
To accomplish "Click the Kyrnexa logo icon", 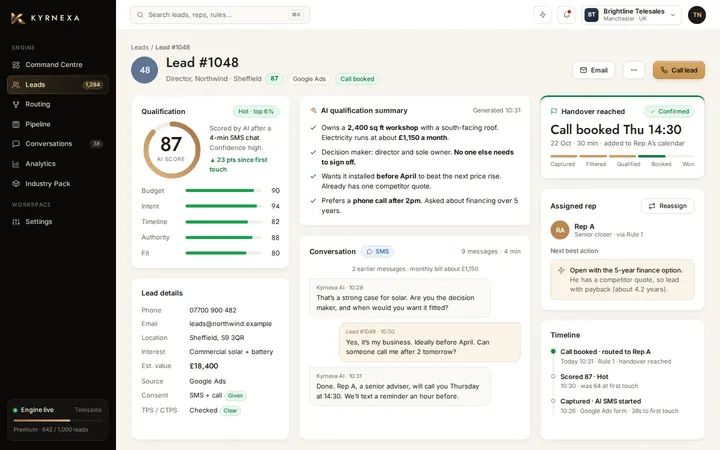I will [x=18, y=18].
